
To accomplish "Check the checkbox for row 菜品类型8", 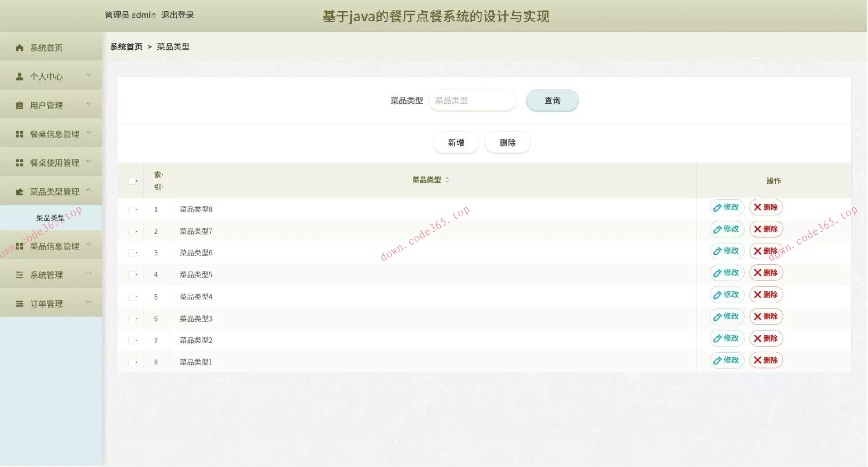I will click(132, 209).
